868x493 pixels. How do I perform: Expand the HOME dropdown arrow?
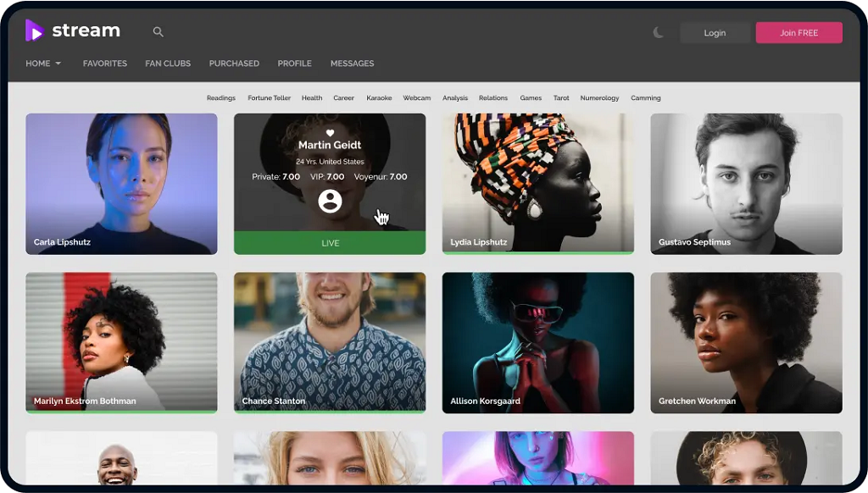58,64
